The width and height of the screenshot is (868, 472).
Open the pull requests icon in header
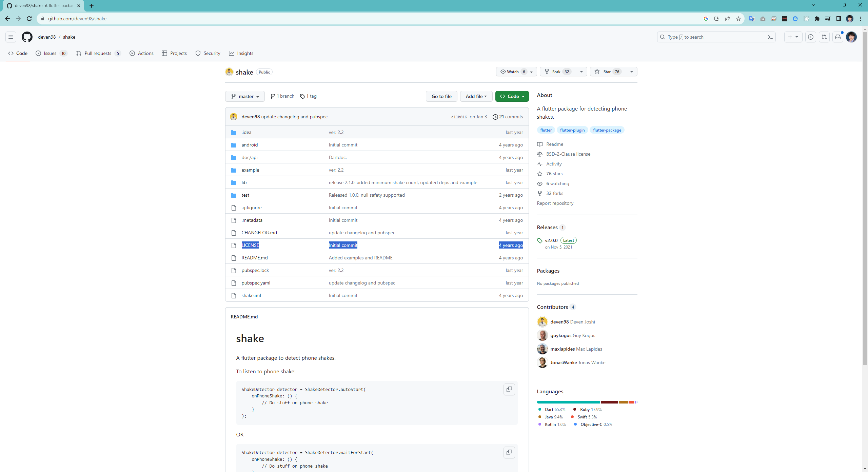point(824,37)
